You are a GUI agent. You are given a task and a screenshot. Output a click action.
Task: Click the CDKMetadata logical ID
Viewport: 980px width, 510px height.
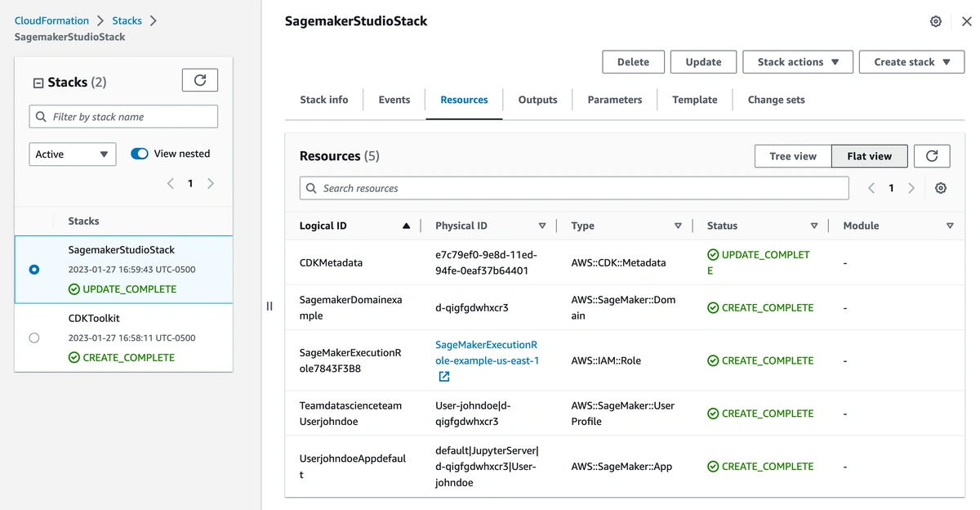[331, 262]
